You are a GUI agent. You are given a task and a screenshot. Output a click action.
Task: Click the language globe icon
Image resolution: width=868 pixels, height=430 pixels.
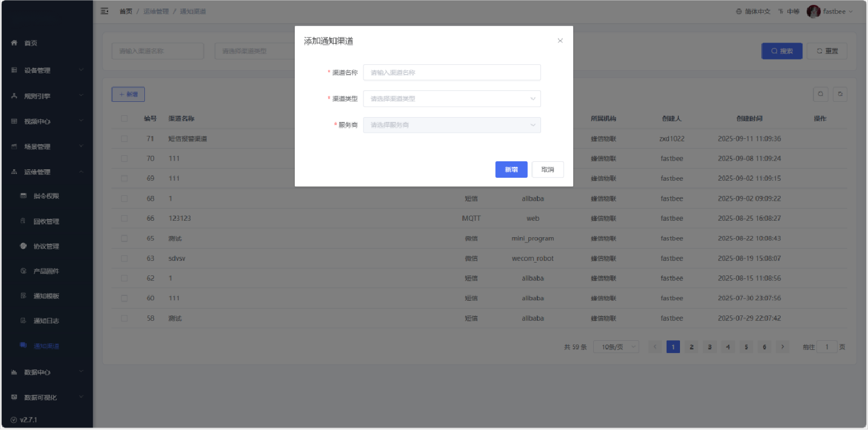[x=739, y=12]
